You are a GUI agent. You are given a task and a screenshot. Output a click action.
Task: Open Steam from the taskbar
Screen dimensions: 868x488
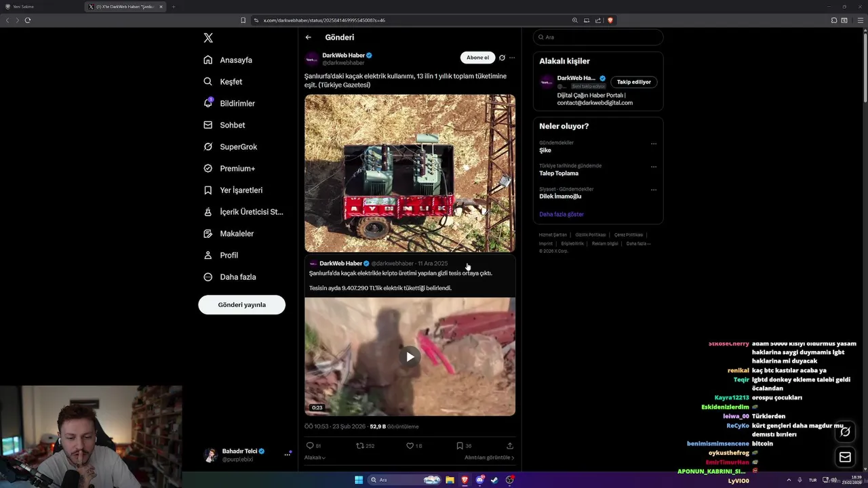[x=494, y=480]
